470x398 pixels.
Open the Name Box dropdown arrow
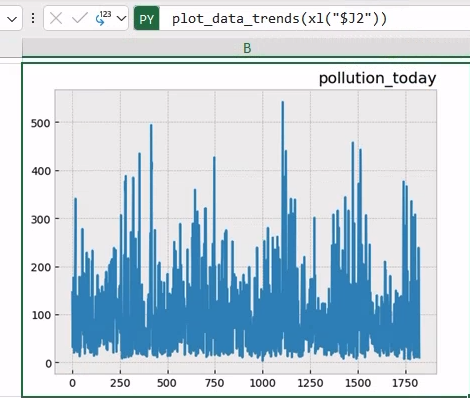12,19
